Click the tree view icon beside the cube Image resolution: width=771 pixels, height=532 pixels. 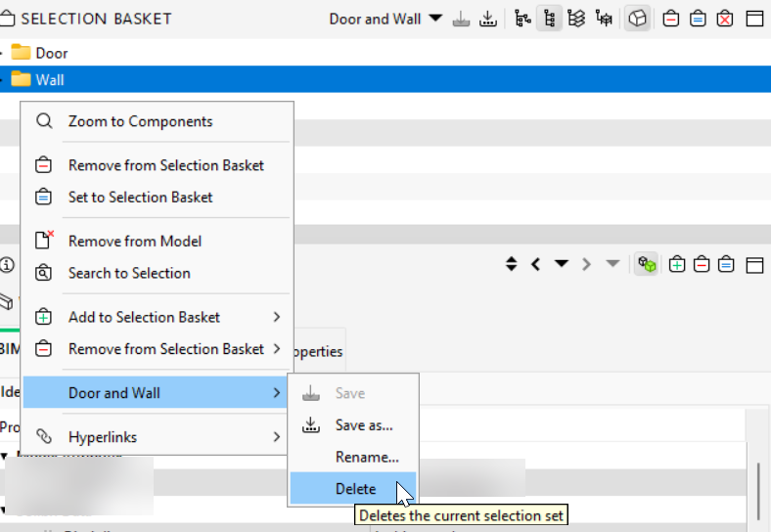(604, 20)
